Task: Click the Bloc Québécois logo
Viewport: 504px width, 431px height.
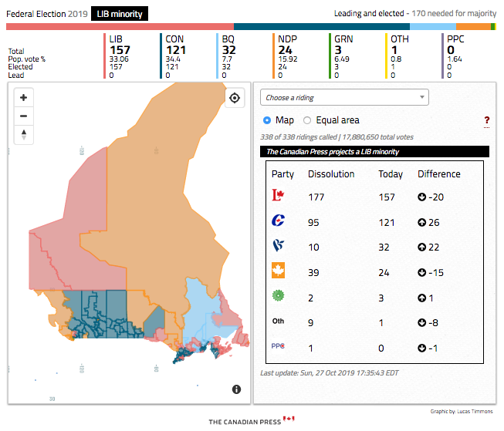Action: click(x=278, y=245)
